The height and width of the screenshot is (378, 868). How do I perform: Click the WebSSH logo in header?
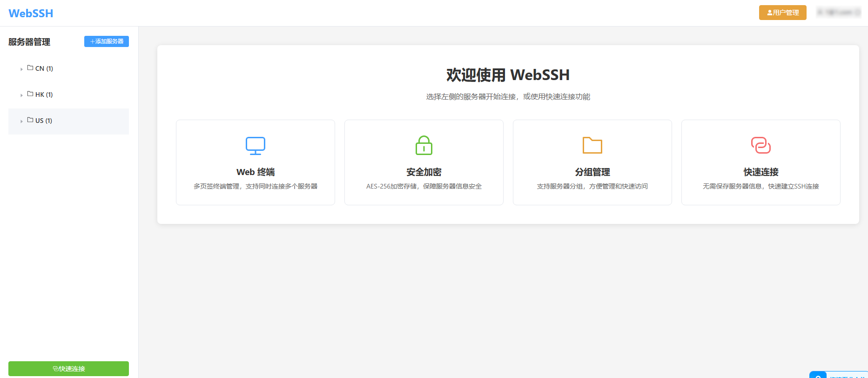coord(31,13)
